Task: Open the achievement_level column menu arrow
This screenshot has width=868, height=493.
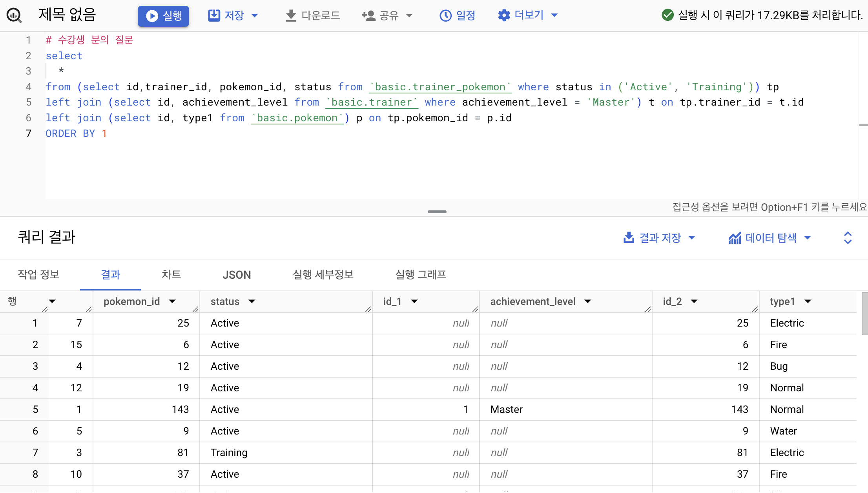Action: (588, 301)
